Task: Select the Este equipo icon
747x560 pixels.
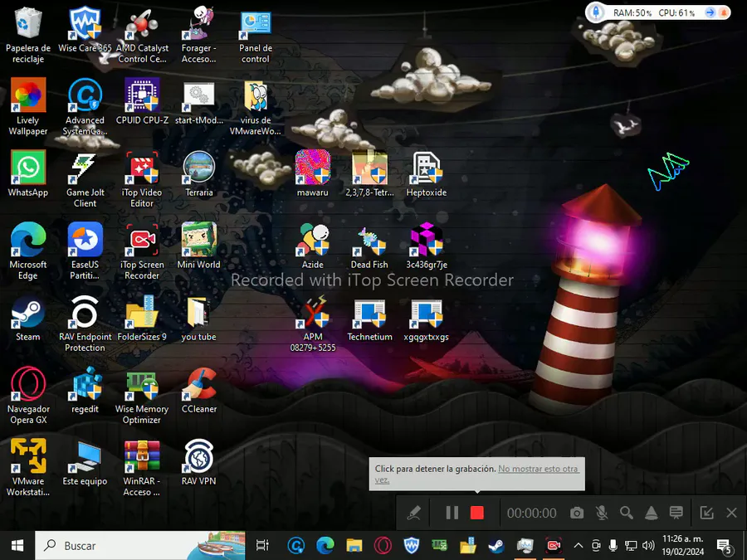Action: coord(85,462)
